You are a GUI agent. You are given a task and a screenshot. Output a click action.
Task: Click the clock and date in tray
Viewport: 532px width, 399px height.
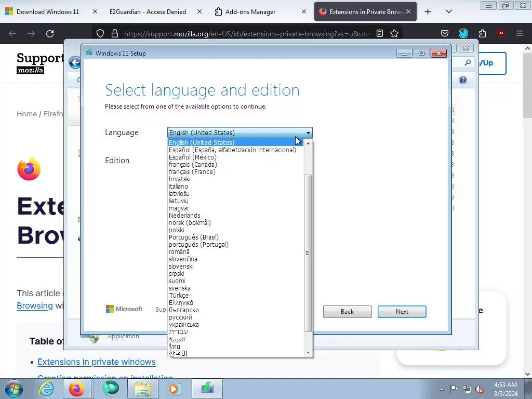[506, 389]
